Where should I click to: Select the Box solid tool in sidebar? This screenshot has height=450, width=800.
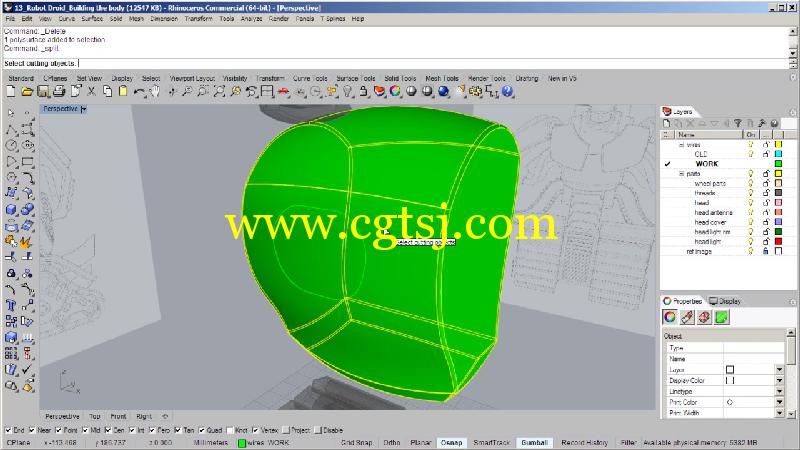pyautogui.click(x=11, y=210)
